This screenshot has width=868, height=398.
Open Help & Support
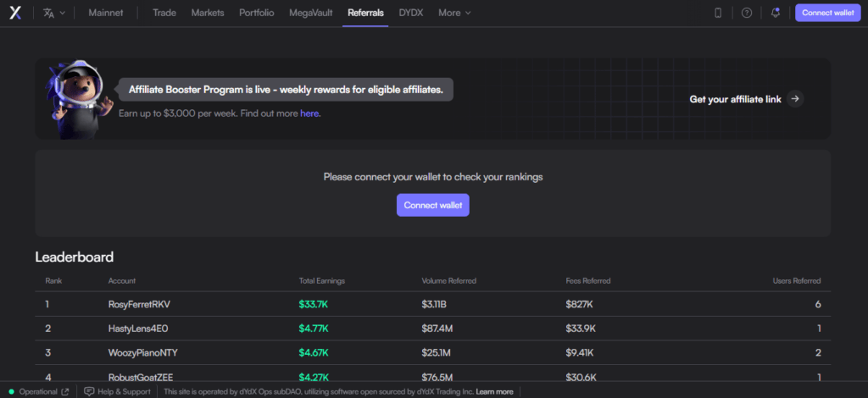tap(117, 391)
